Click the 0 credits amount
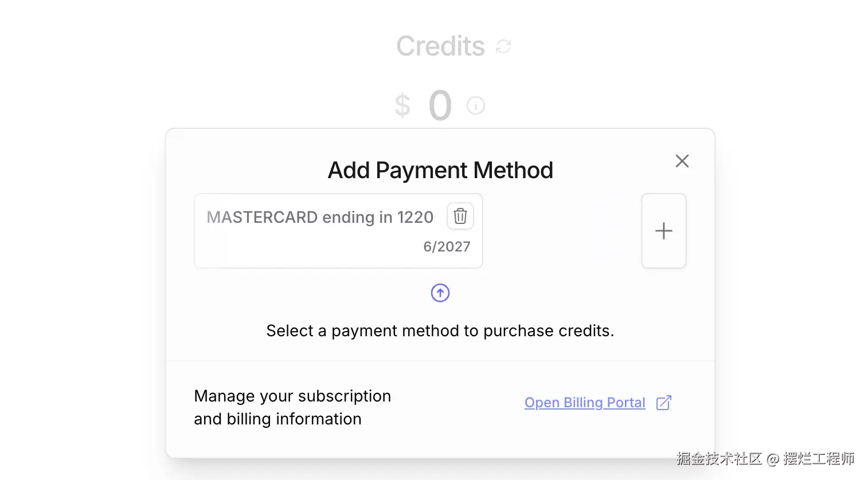 coord(440,106)
